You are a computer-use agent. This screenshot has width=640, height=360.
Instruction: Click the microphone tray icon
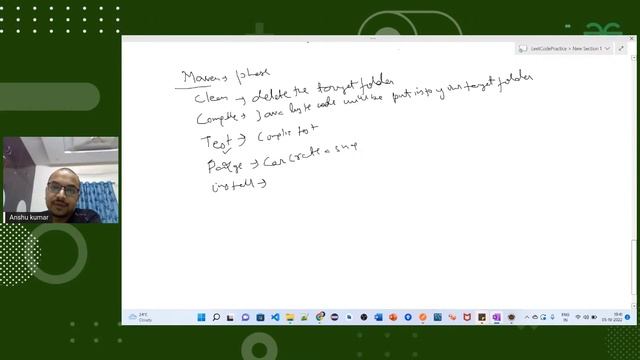click(x=552, y=317)
